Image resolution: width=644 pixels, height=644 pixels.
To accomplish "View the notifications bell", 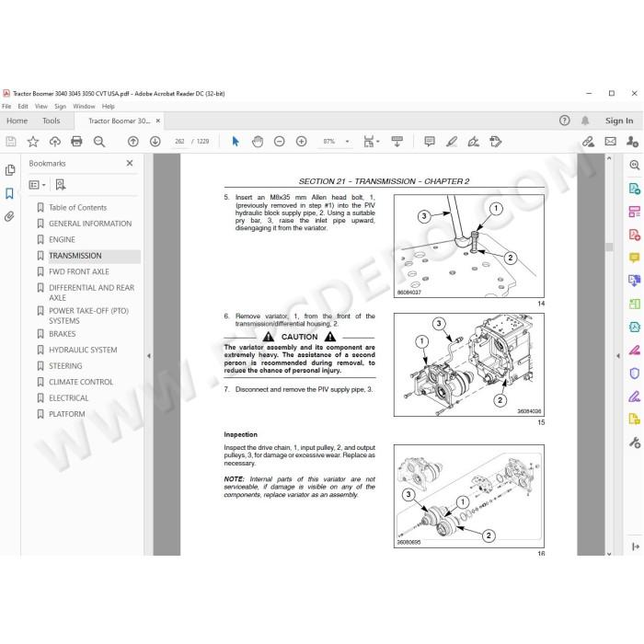I will (585, 121).
